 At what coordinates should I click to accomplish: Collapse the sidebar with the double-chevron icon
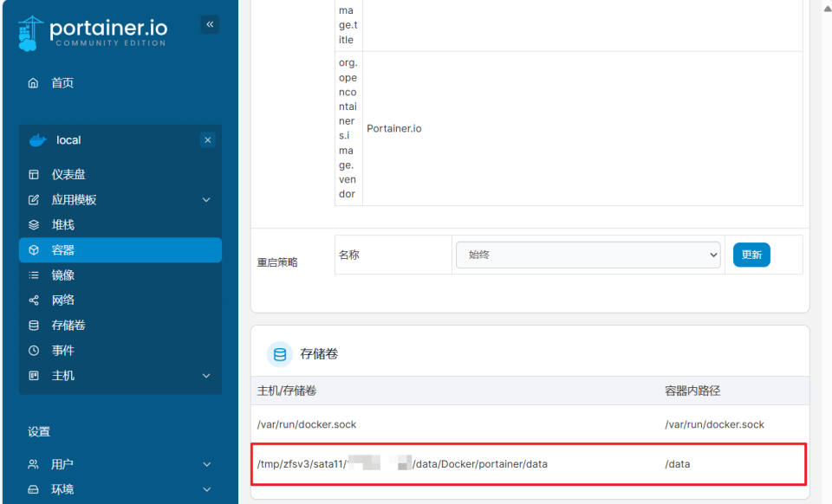[210, 24]
